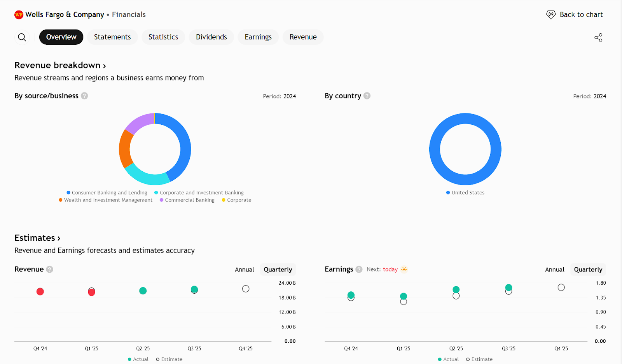The width and height of the screenshot is (622, 364).
Task: Click help icon next to Earnings estimates
Action: [x=359, y=269]
